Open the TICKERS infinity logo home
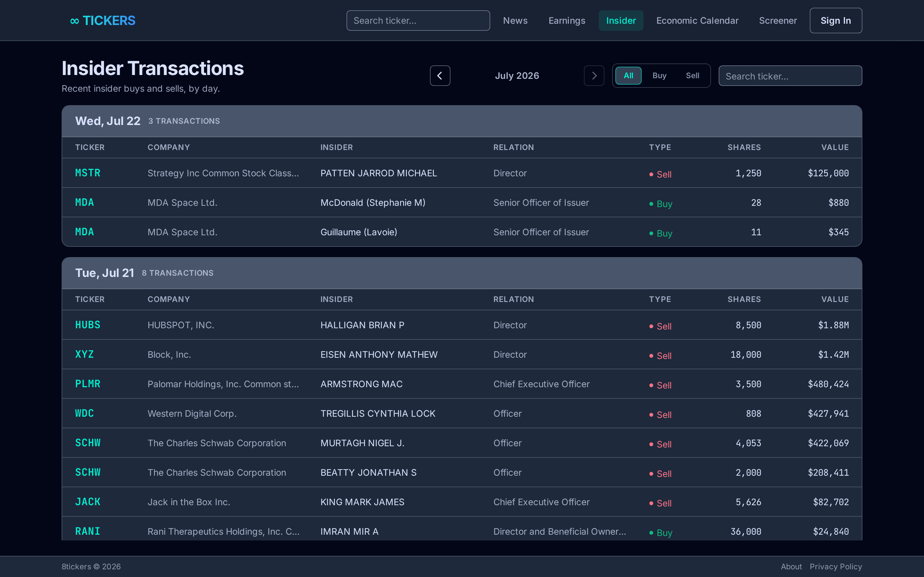The width and height of the screenshot is (924, 577). [103, 21]
